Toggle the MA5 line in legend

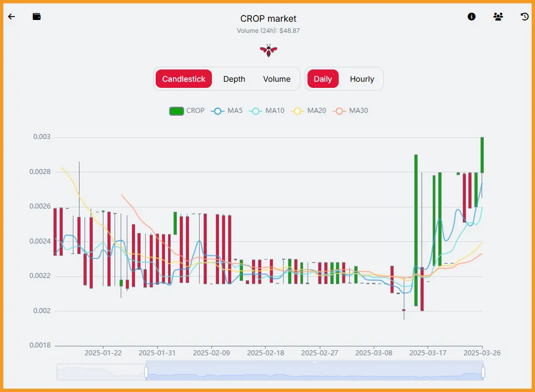point(227,111)
